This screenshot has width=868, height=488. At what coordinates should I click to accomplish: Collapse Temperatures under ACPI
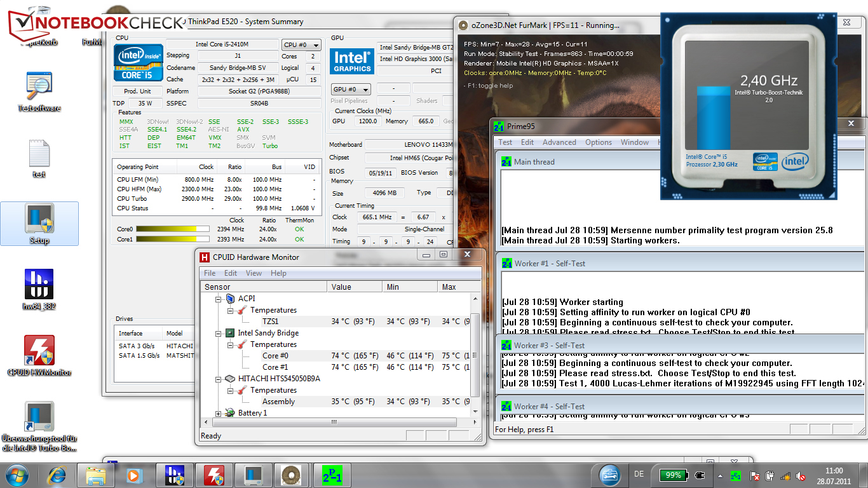point(231,310)
